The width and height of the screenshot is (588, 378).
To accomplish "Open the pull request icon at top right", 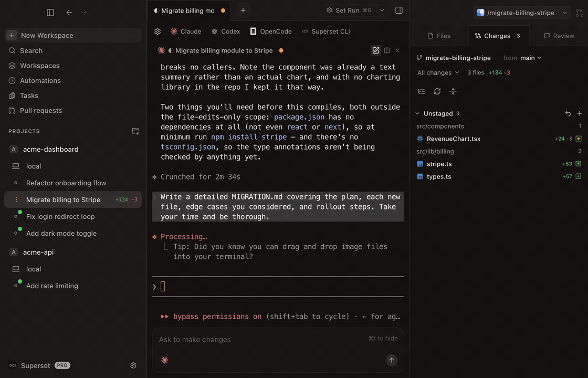I will [580, 13].
